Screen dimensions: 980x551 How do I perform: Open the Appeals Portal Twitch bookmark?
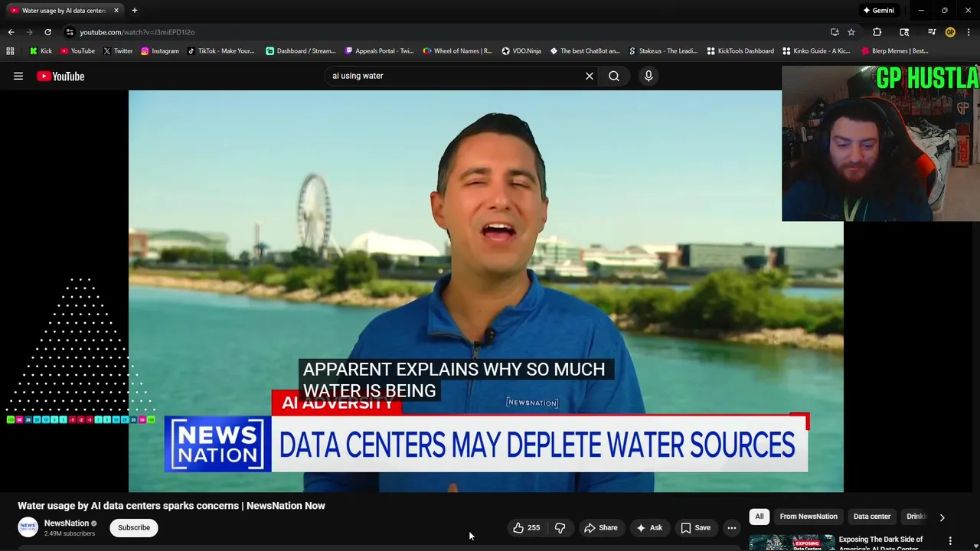click(x=379, y=51)
